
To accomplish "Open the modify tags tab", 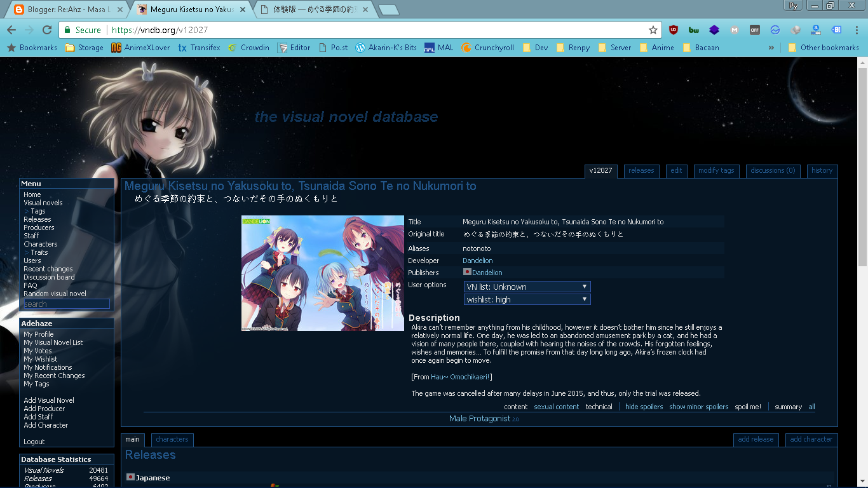I will coord(716,171).
